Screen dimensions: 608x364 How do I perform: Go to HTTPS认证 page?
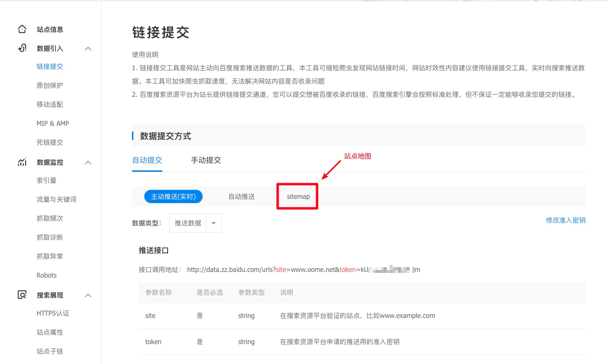(52, 313)
